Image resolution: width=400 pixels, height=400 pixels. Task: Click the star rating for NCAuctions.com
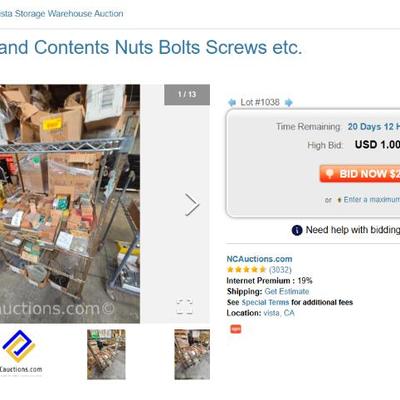coord(246,269)
